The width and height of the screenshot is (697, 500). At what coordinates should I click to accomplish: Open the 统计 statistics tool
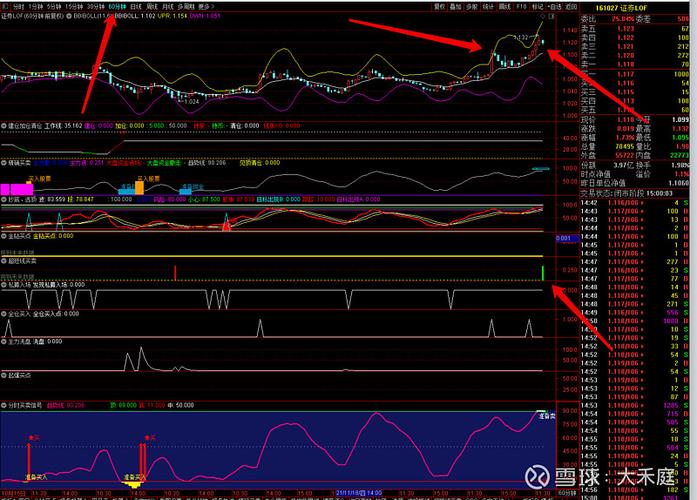478,6
